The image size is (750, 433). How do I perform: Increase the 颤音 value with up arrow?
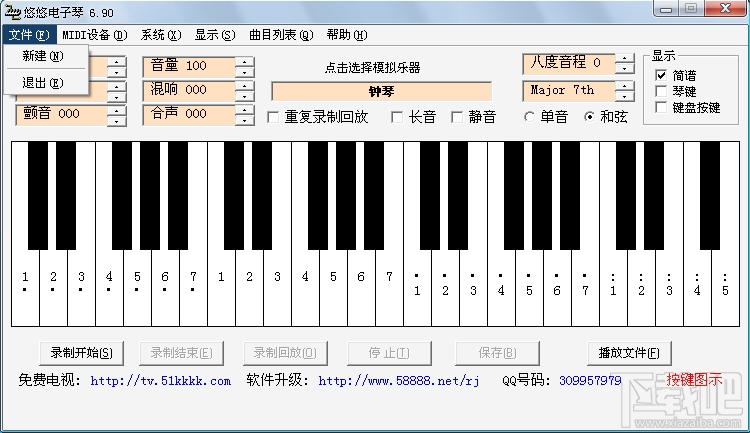[x=117, y=110]
